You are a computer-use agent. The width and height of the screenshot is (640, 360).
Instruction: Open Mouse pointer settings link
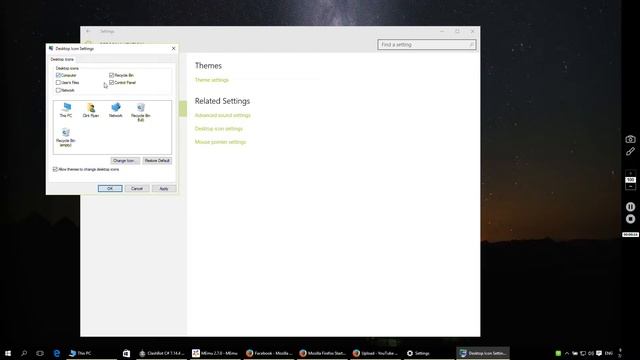220,142
